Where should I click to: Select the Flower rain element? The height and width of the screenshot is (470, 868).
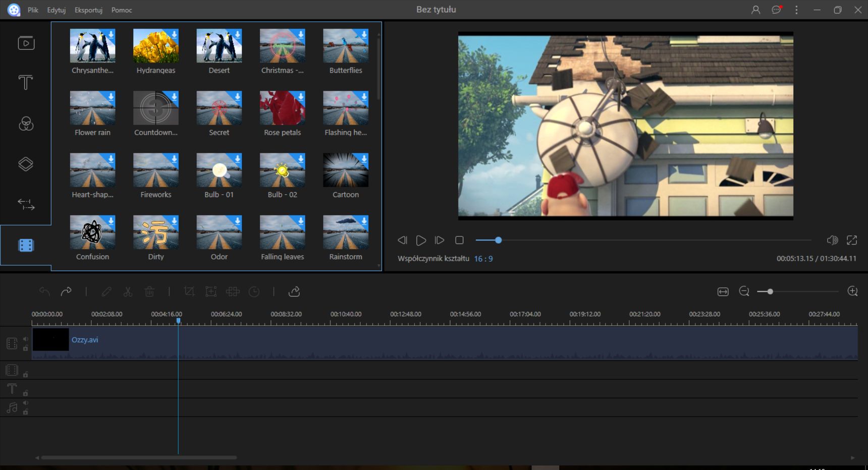[x=92, y=108]
